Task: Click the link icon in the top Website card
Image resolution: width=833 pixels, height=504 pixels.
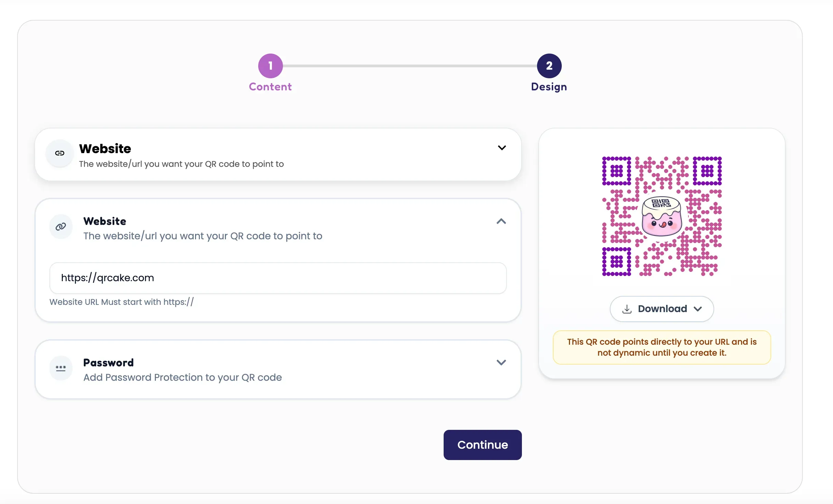Action: tap(60, 153)
